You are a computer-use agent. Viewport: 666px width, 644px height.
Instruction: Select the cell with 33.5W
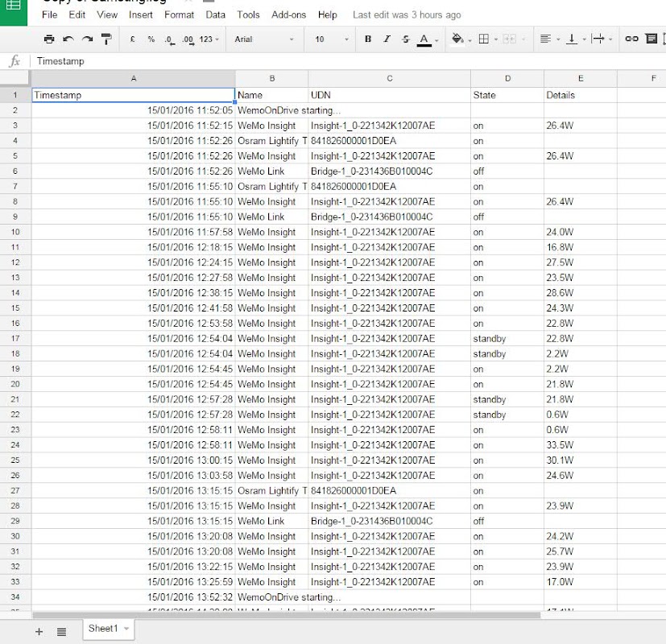point(581,445)
